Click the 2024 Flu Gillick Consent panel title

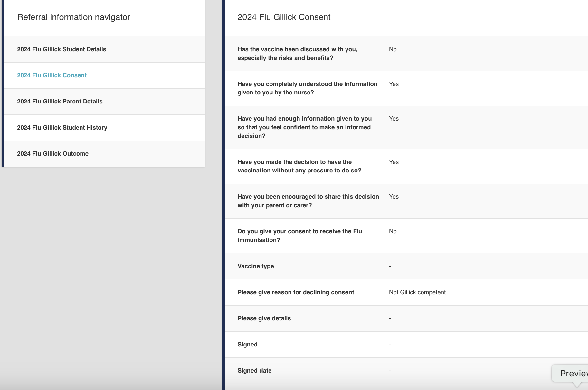pos(284,17)
